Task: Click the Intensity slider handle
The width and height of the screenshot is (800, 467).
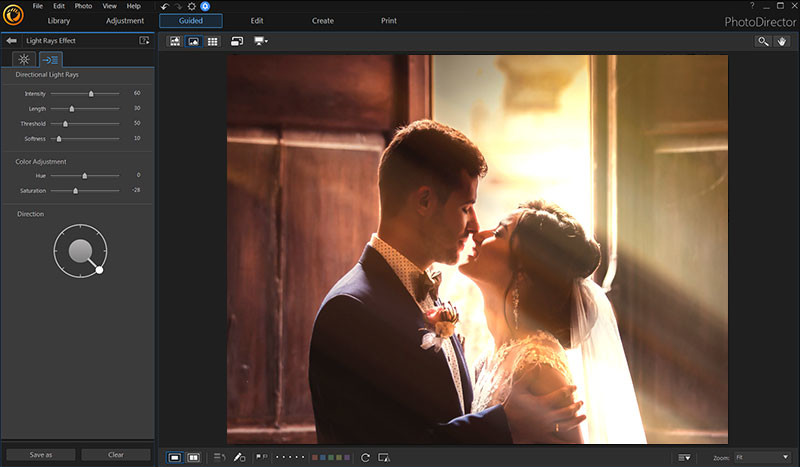Action: tap(91, 93)
